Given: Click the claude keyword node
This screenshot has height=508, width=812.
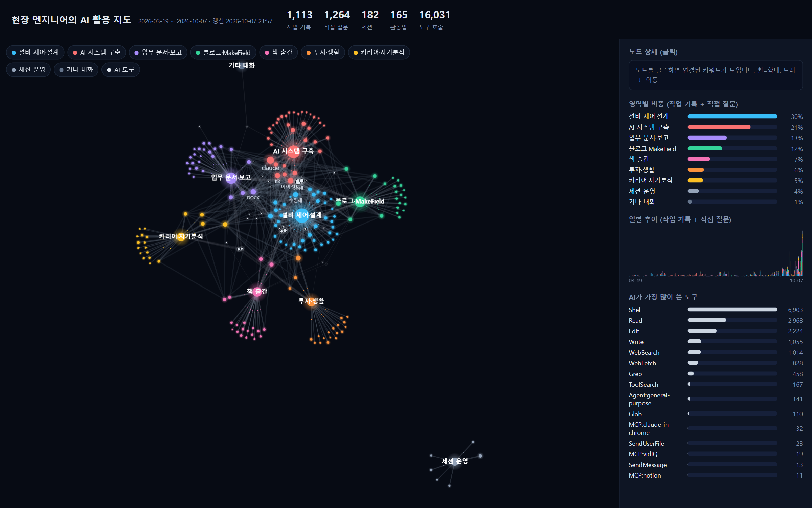Looking at the screenshot, I should pyautogui.click(x=270, y=160).
